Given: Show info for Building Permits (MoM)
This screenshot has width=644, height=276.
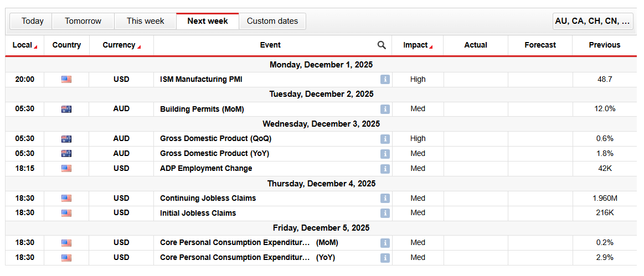Looking at the screenshot, I should click(385, 110).
